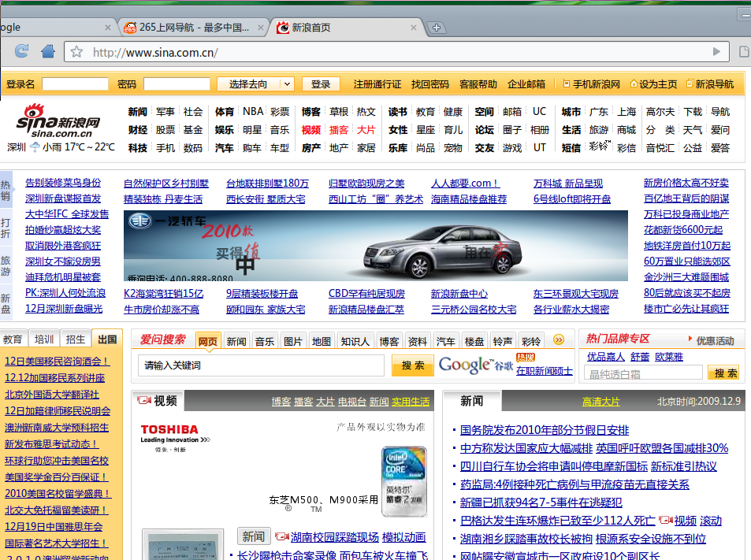Viewport: 751px width, 560px height.
Task: Choose the 楼盘 search tab
Action: (x=474, y=341)
